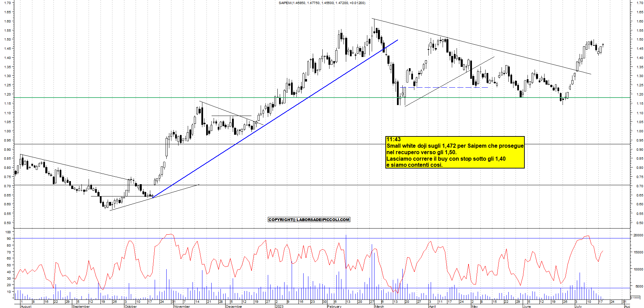The width and height of the screenshot is (644, 308).
Task: Click the 50 label on the oscillator scale
Action: (9, 265)
